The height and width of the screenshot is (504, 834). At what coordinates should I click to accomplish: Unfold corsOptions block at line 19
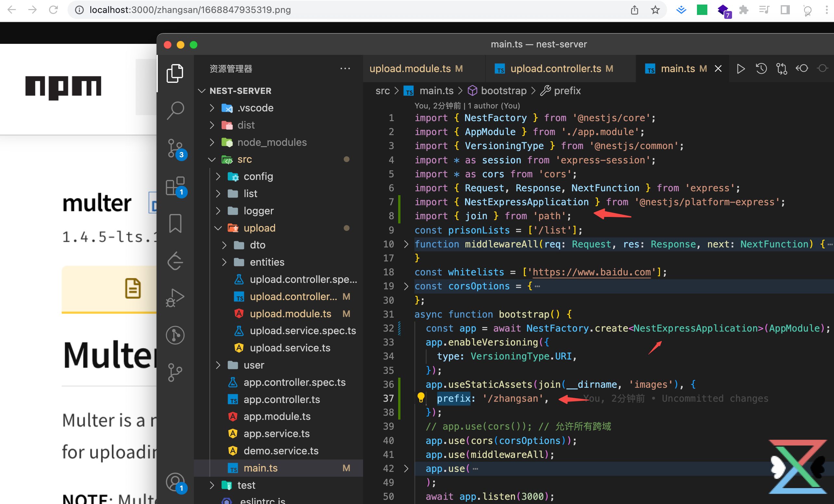coord(406,286)
